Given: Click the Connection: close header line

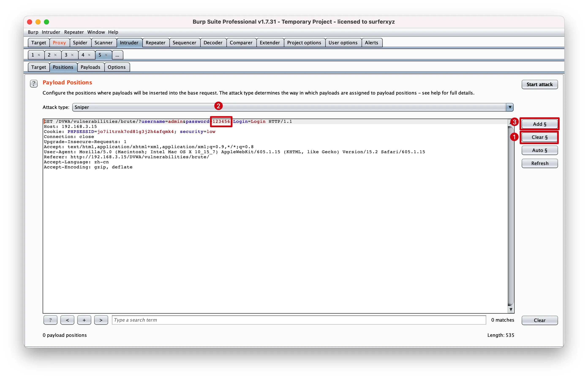Looking at the screenshot, I should point(69,137).
